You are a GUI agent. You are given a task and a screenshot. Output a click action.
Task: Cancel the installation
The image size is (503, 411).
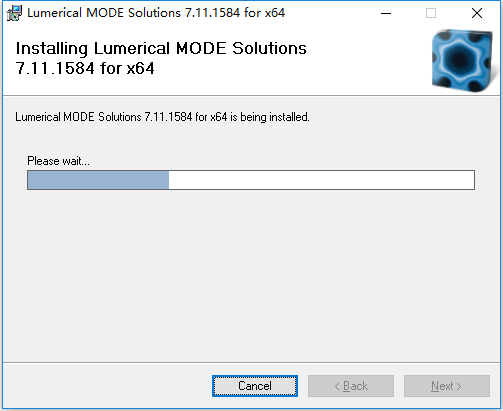pos(255,386)
